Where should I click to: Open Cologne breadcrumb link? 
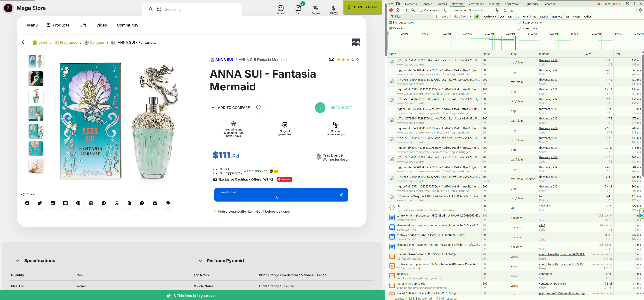94,42
